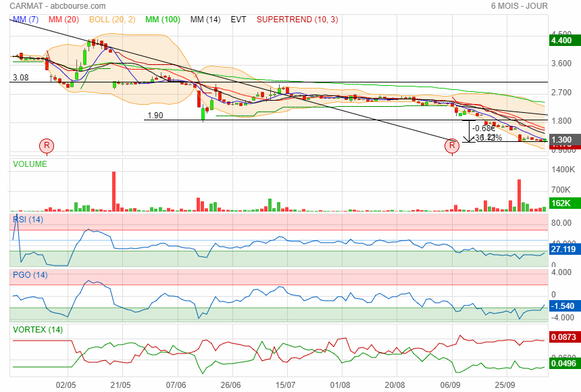
Task: Click the red 0.0873 Vortex value tag
Action: tap(563, 337)
